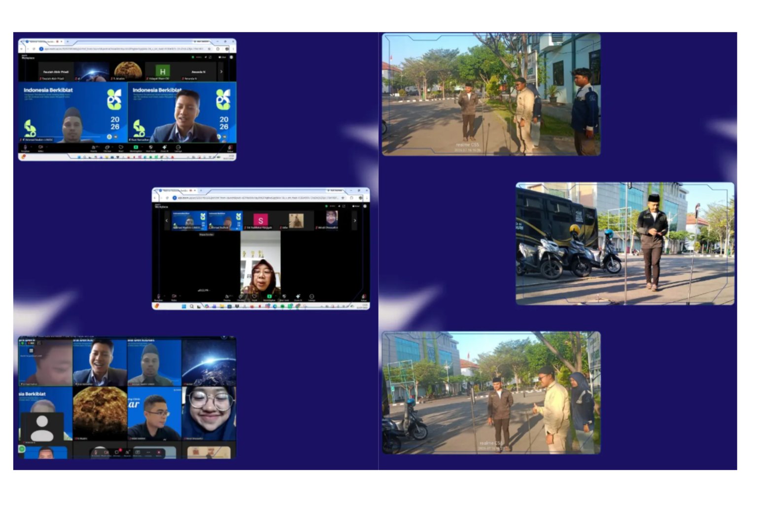Click red leave button in gallery-view Zoom
The height and width of the screenshot is (532, 757).
tap(159, 452)
